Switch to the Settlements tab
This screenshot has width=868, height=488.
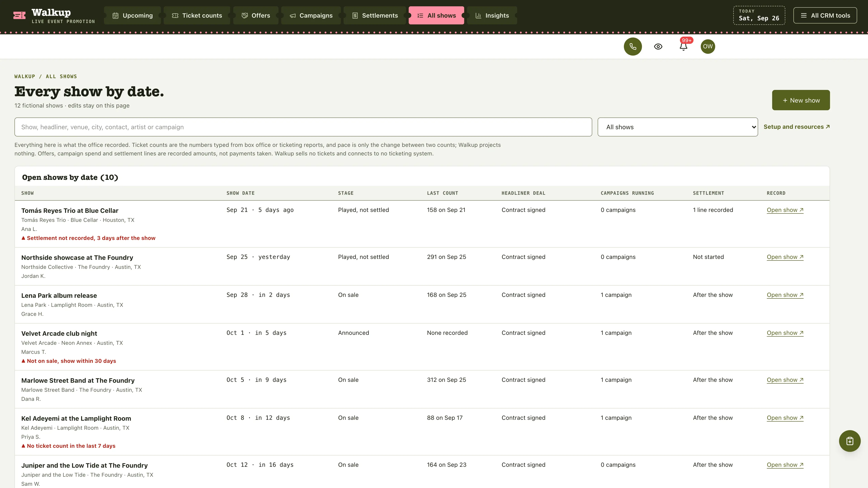point(375,16)
